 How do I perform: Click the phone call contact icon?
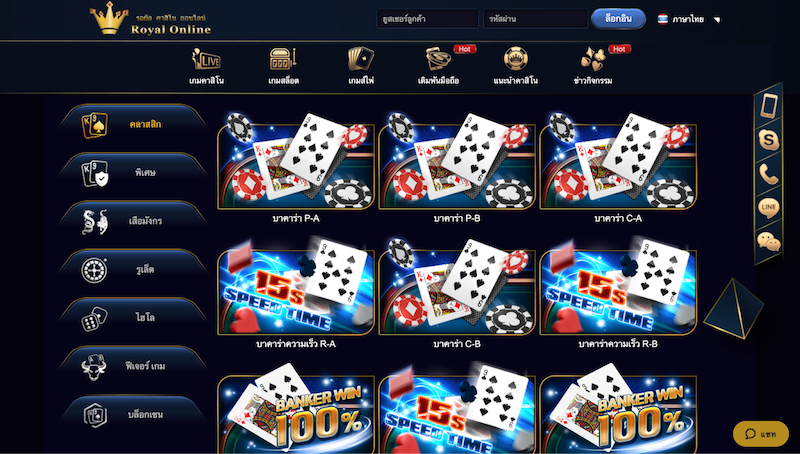tap(768, 174)
